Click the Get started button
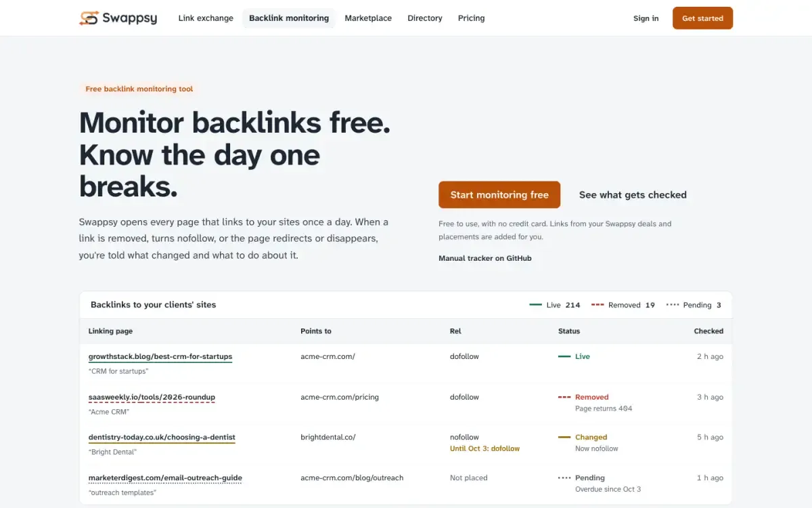Image resolution: width=812 pixels, height=508 pixels. pyautogui.click(x=702, y=18)
